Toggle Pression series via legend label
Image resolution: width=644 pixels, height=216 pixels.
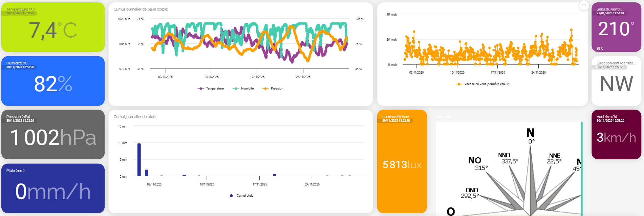(x=277, y=89)
